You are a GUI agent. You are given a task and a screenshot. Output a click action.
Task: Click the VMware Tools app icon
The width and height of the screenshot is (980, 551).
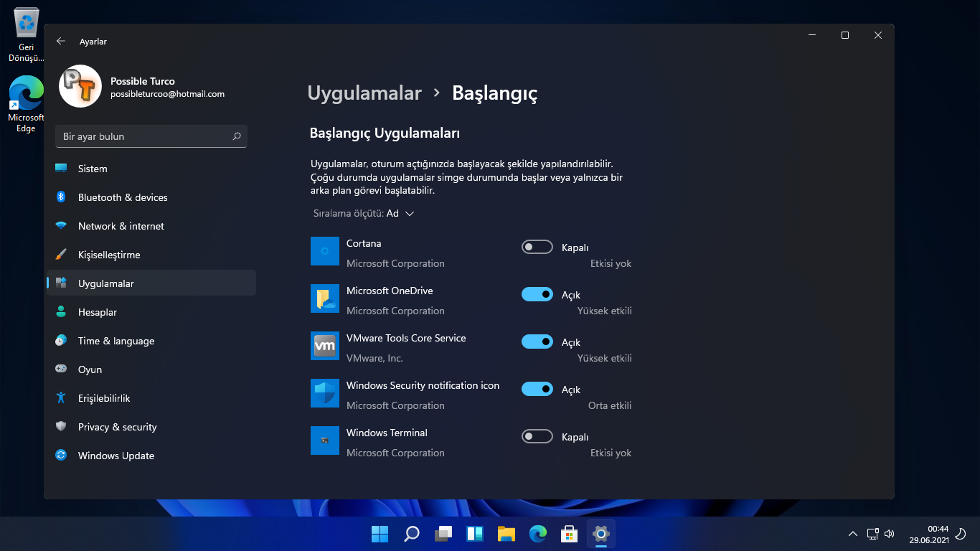point(325,346)
